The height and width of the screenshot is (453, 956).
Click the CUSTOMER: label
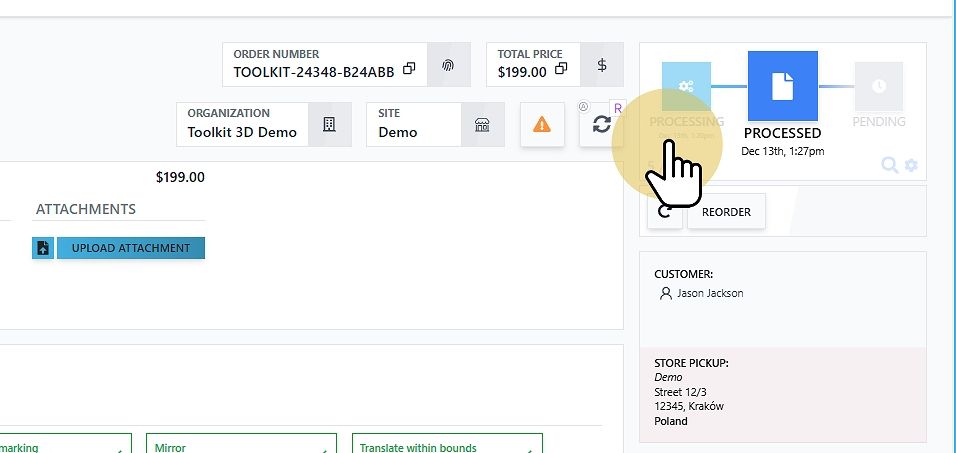coord(683,274)
